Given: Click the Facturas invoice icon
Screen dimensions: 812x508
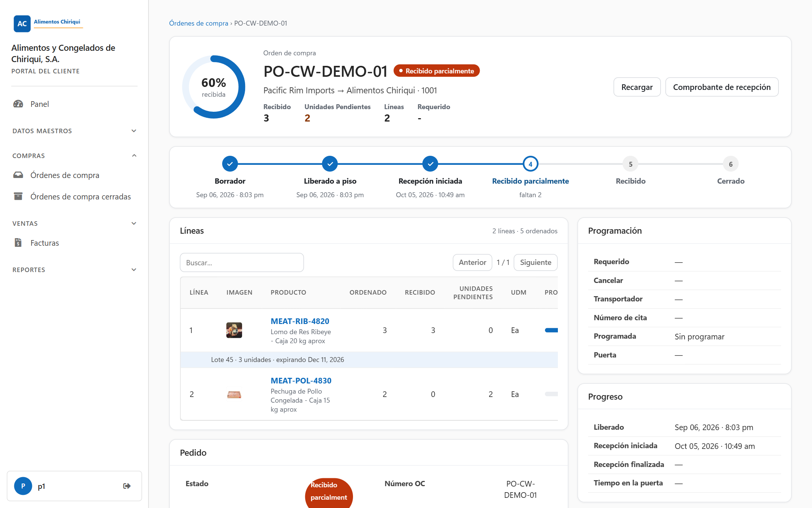Looking at the screenshot, I should [x=18, y=243].
